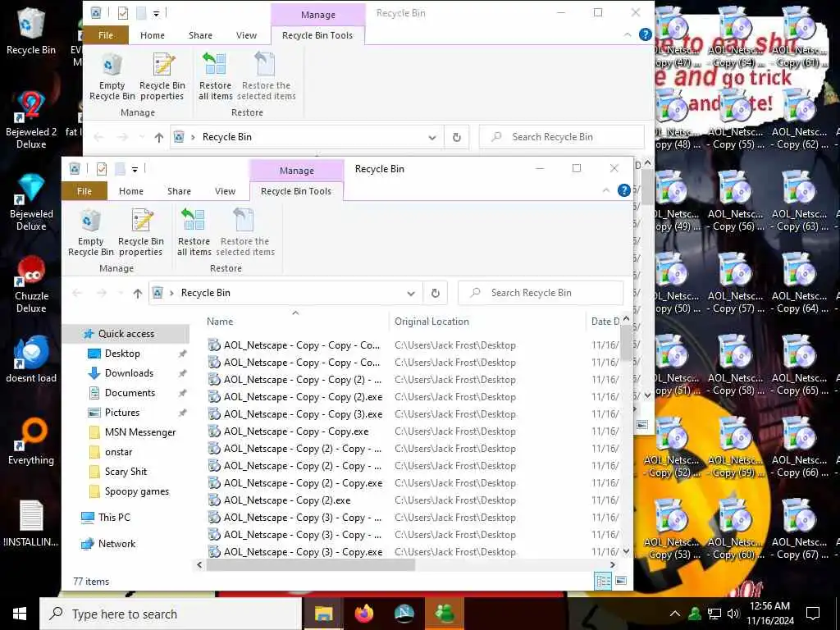Click Empty Recycle Bin in back window

(x=112, y=77)
